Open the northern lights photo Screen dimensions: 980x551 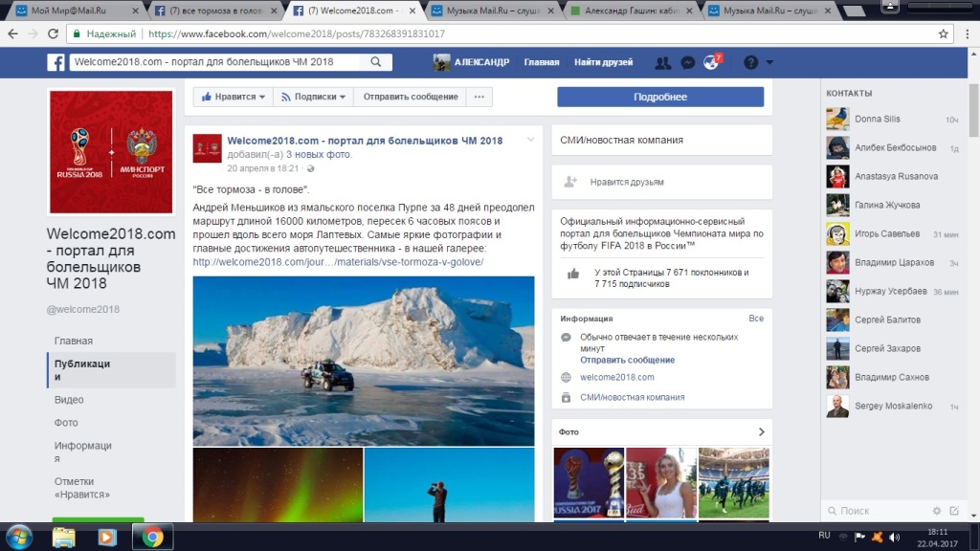pos(278,484)
